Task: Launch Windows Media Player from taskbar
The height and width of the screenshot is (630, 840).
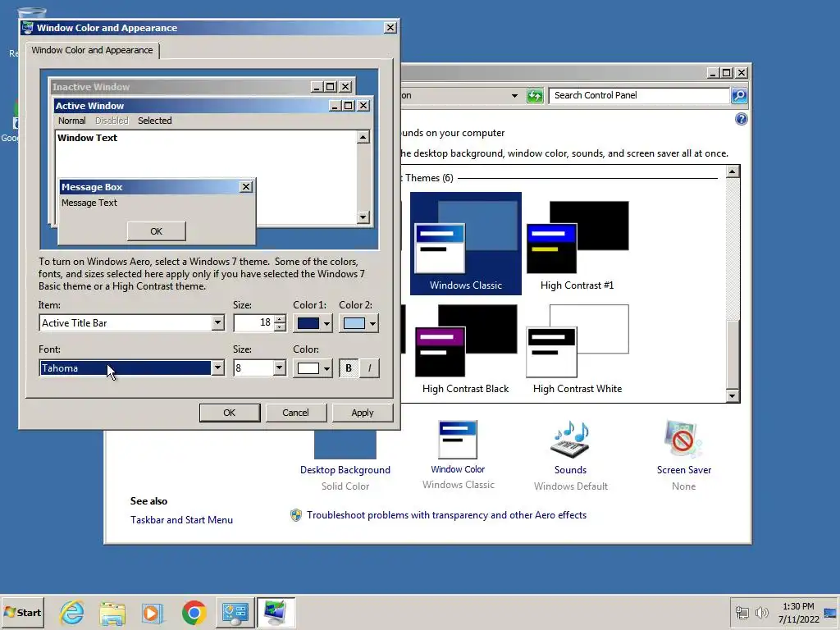Action: click(153, 613)
